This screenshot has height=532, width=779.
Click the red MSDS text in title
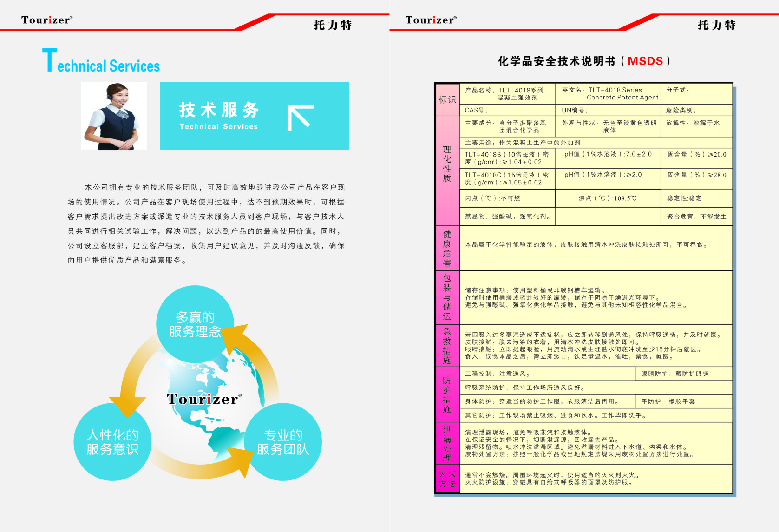pyautogui.click(x=645, y=61)
